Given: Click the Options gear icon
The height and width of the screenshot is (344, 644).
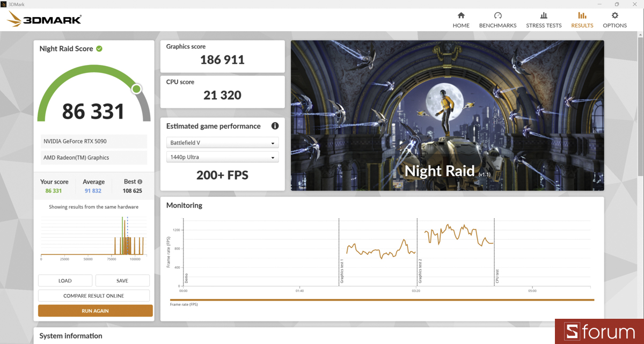Looking at the screenshot, I should point(615,16).
